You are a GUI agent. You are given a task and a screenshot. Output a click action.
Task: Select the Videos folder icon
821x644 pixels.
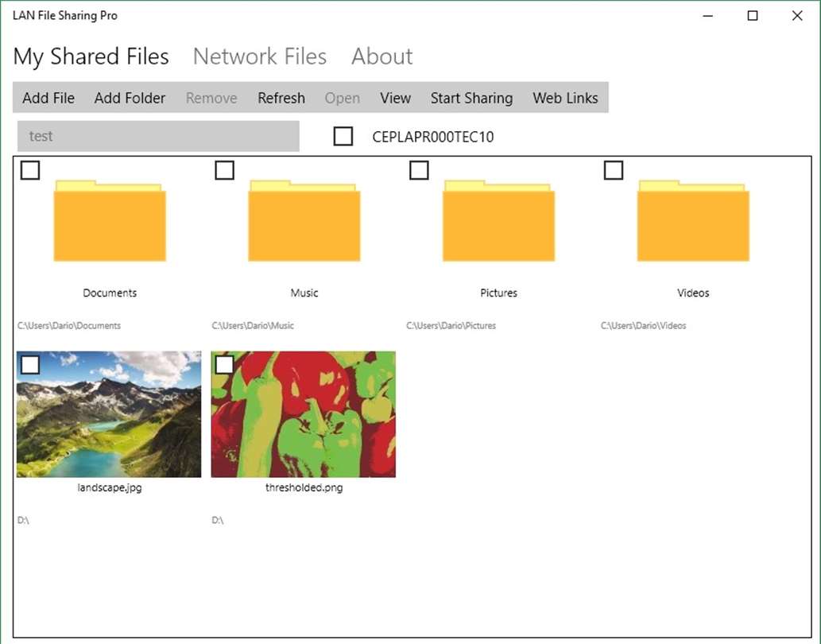[x=693, y=222]
